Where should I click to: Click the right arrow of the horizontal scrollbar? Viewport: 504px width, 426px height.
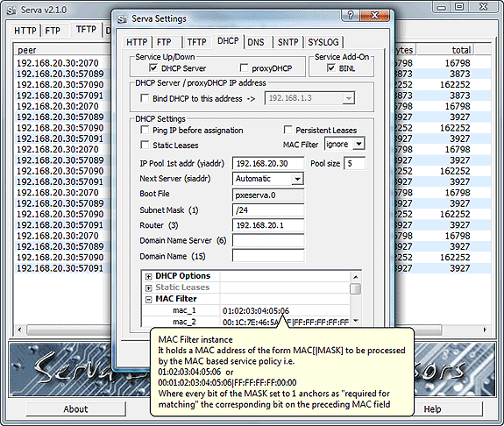point(485,330)
